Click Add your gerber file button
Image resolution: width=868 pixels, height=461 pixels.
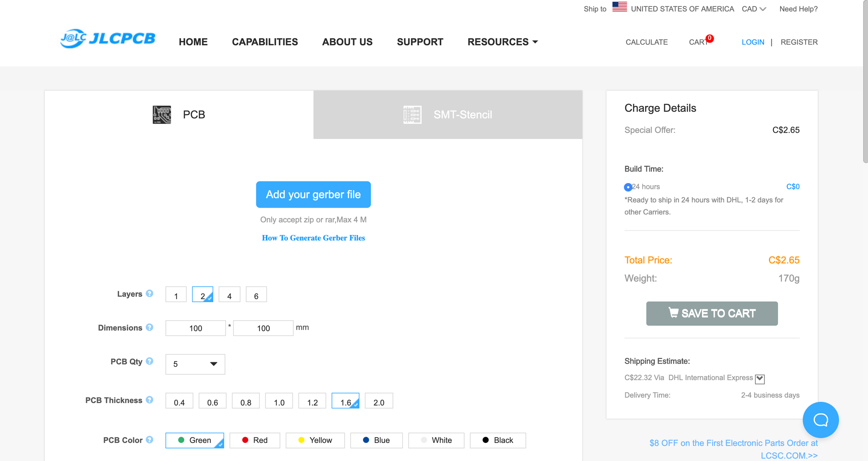[313, 195]
